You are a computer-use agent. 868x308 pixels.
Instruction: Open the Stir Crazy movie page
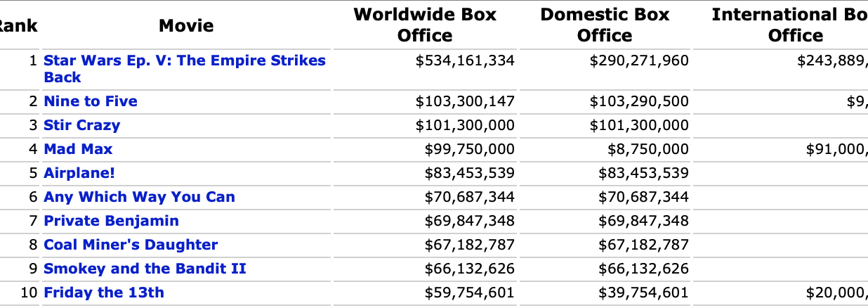pos(81,125)
